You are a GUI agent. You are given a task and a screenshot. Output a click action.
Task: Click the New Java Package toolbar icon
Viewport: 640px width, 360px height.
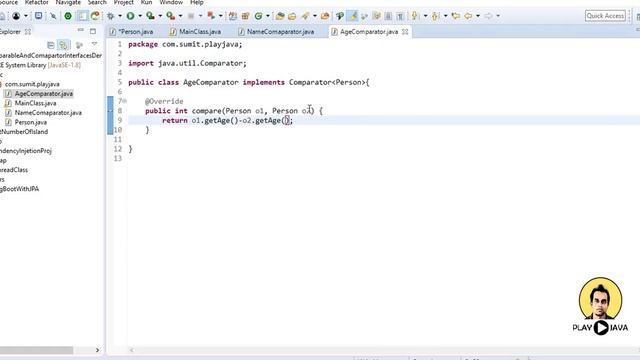tap(245, 16)
